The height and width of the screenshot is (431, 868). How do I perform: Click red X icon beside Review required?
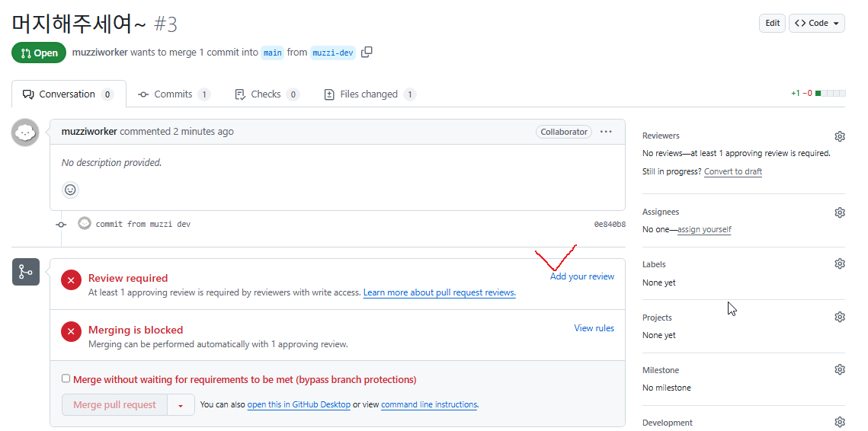pyautogui.click(x=71, y=280)
